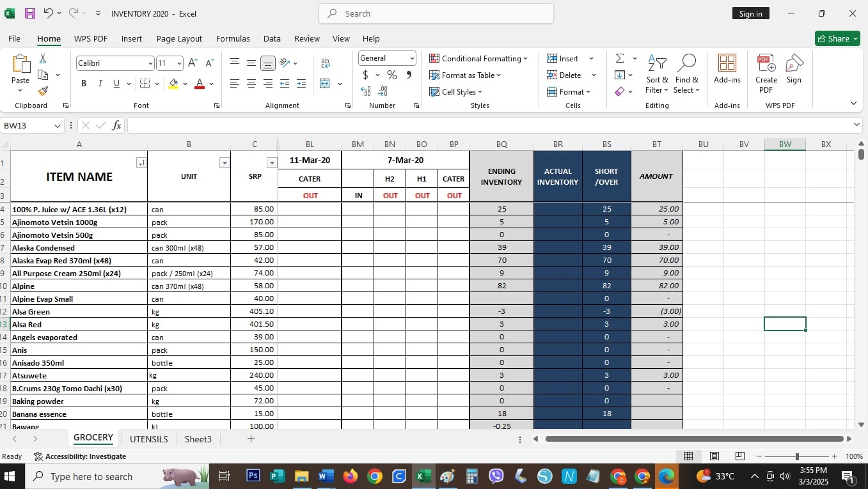Merge and center the selected cells

325,84
